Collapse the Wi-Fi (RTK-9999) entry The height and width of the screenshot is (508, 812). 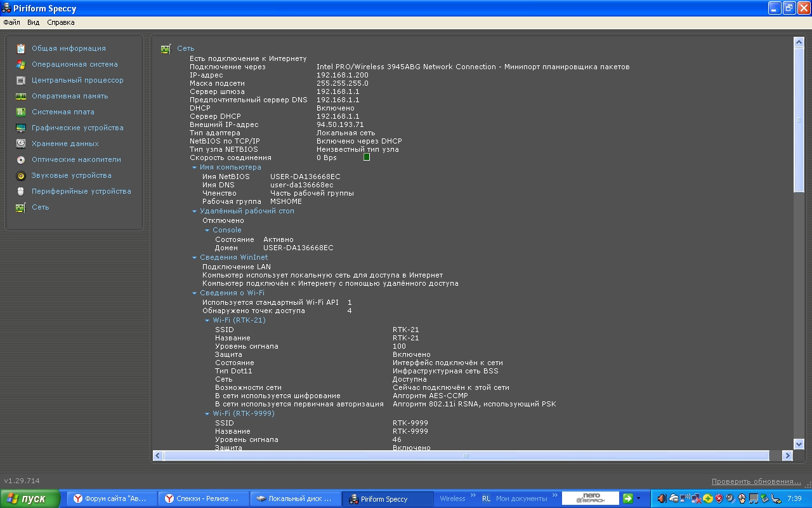207,414
